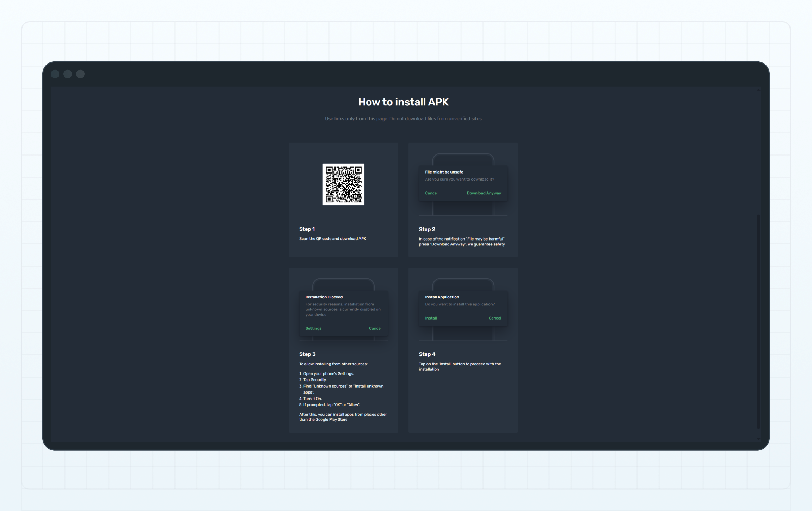Screen dimensions: 812x511
Task: Click the unverified sites warning text
Action: (403, 118)
